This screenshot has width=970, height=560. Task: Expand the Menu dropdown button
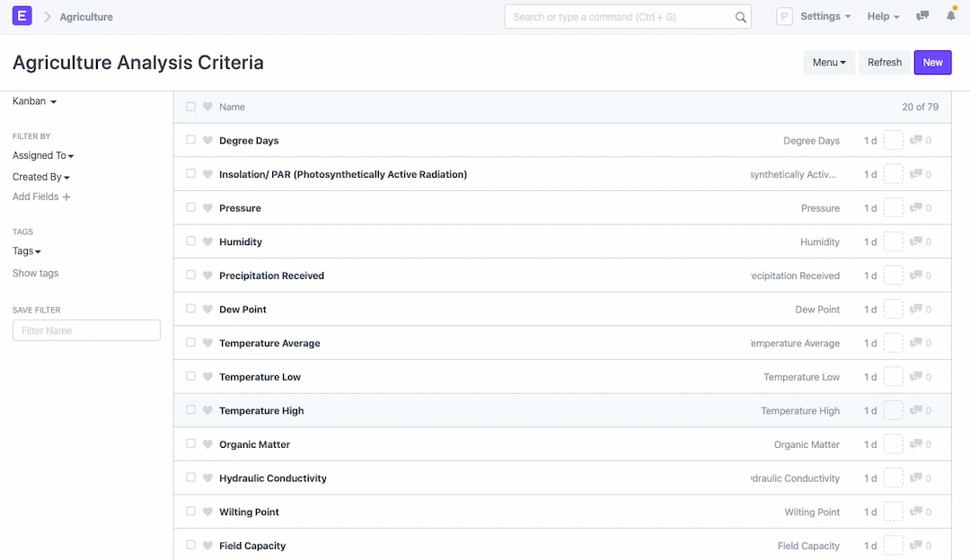(x=829, y=62)
